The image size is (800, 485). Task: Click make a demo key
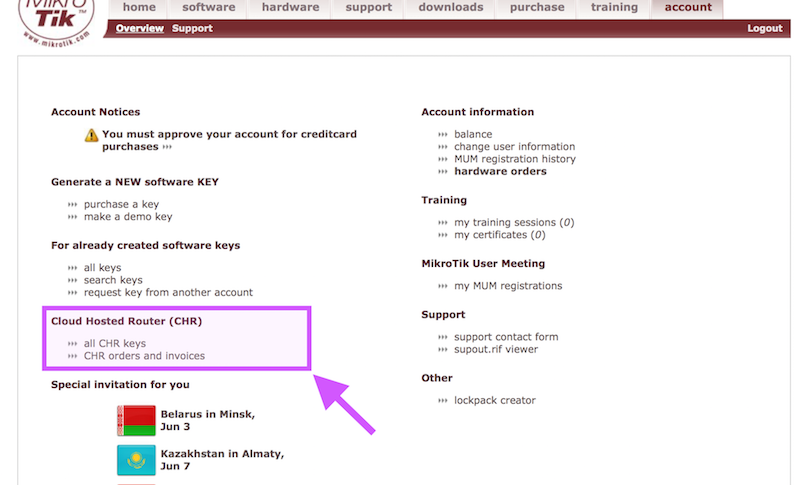tap(128, 217)
